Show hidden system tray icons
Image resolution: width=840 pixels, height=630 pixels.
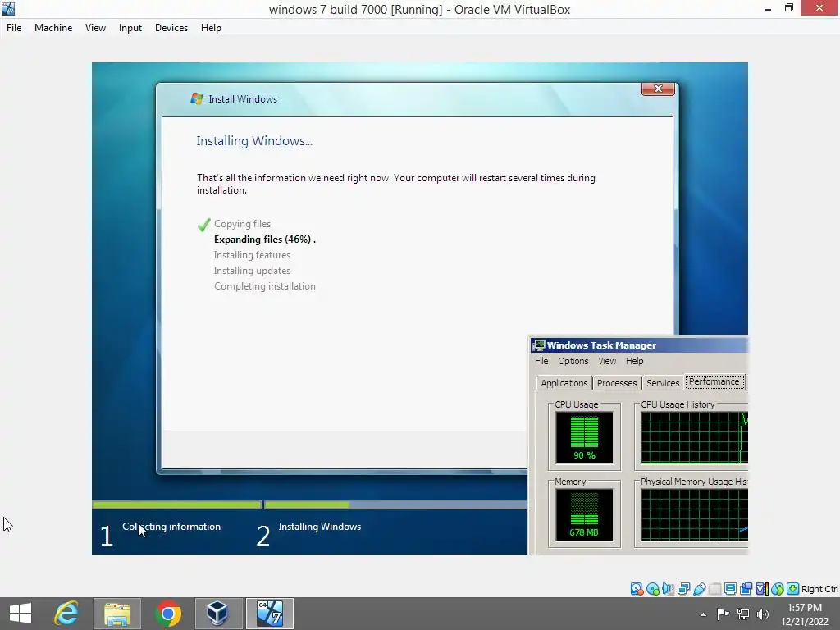click(x=703, y=614)
